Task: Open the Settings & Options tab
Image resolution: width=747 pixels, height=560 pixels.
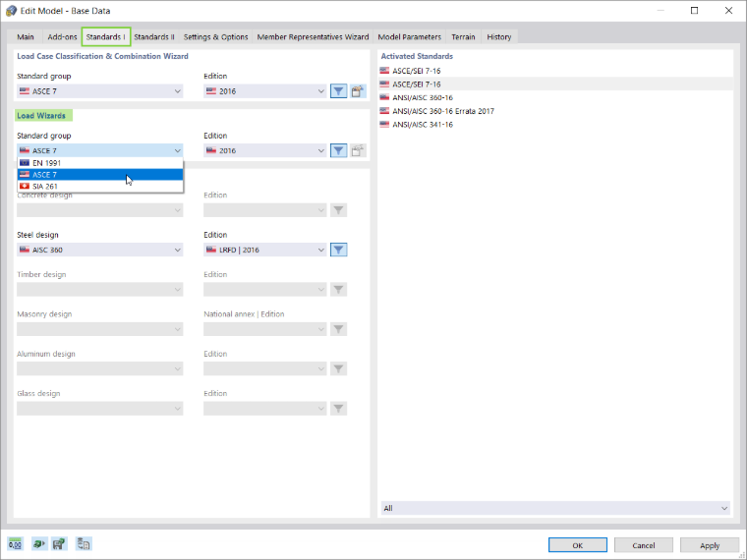Action: click(216, 36)
